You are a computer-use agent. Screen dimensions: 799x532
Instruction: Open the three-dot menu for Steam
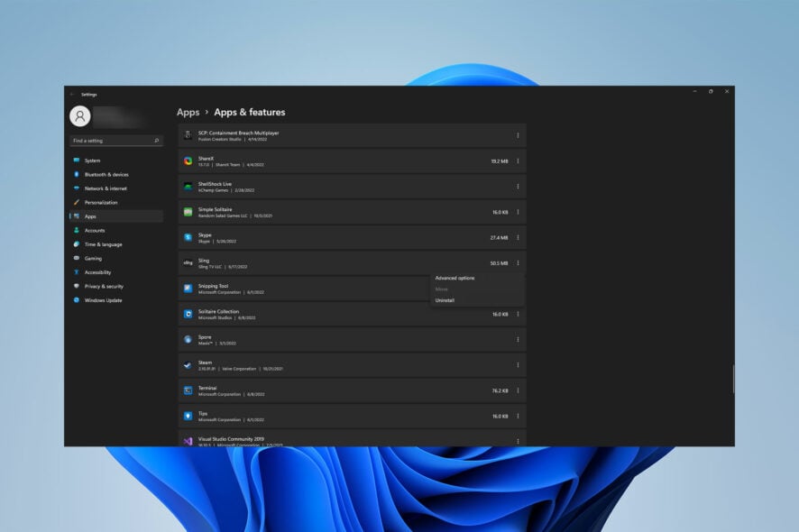[518, 365]
